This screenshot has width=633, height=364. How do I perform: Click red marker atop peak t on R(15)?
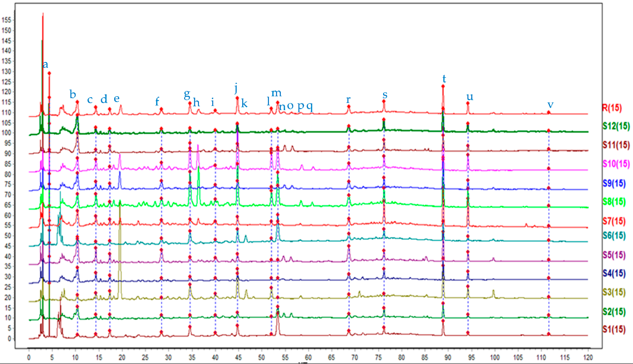tap(443, 86)
